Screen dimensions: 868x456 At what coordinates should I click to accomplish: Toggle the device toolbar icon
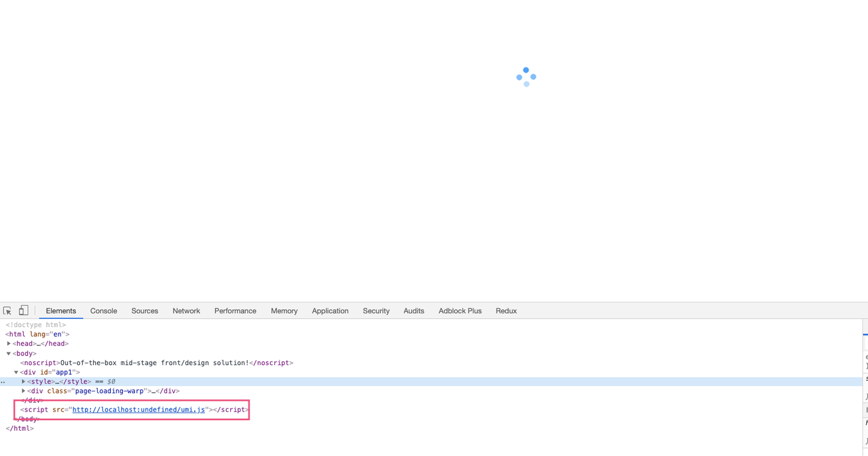point(24,311)
